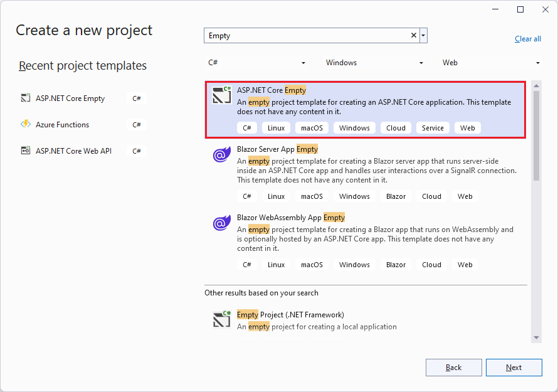Click the Back button
Screen dimensions: 558x392
[x=453, y=368]
